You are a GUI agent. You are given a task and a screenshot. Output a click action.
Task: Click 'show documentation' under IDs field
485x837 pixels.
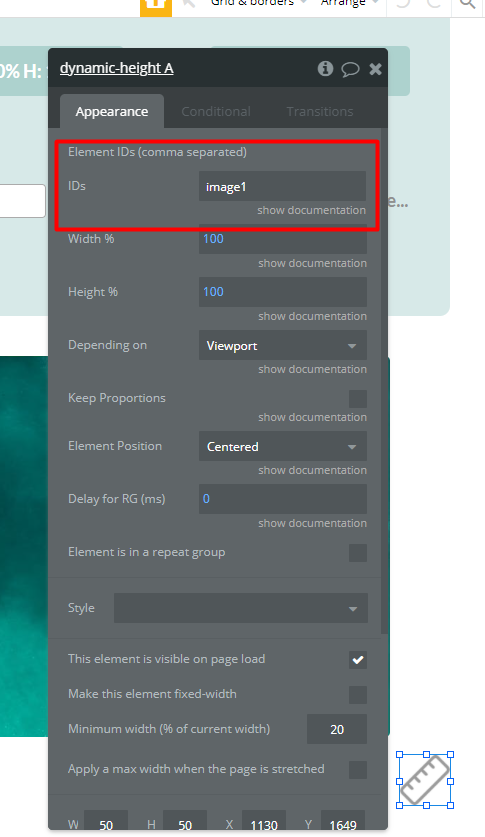click(312, 210)
